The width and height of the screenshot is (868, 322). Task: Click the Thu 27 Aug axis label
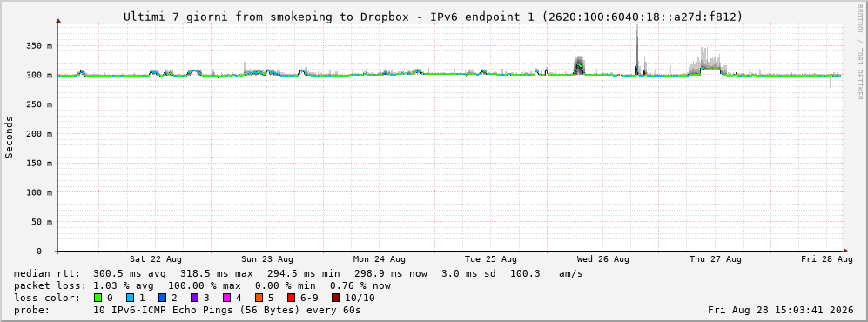tap(716, 259)
